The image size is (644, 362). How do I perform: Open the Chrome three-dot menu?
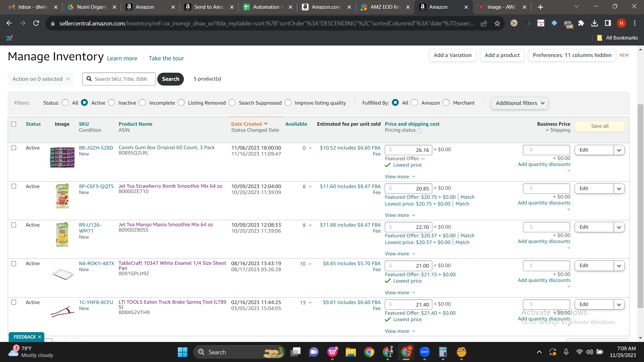coord(635,23)
